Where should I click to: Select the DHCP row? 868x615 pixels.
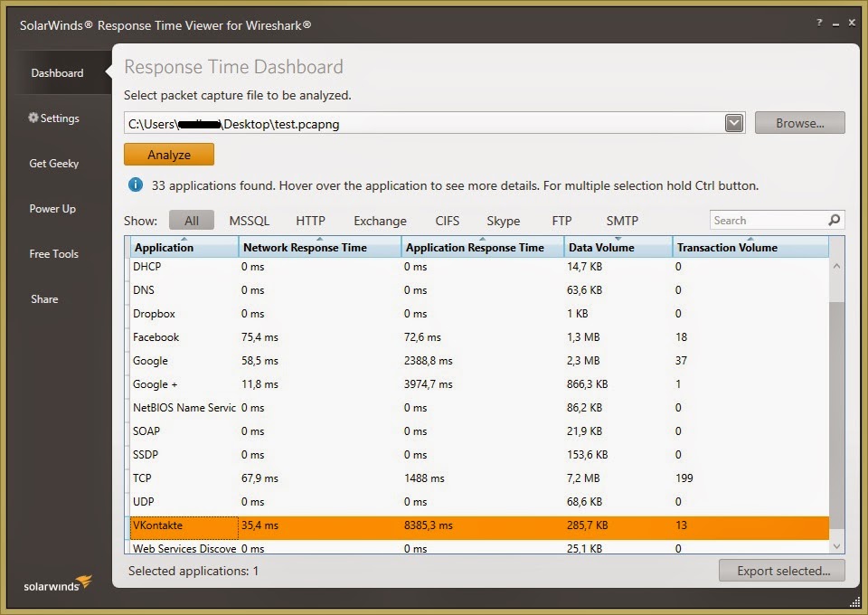[479, 267]
